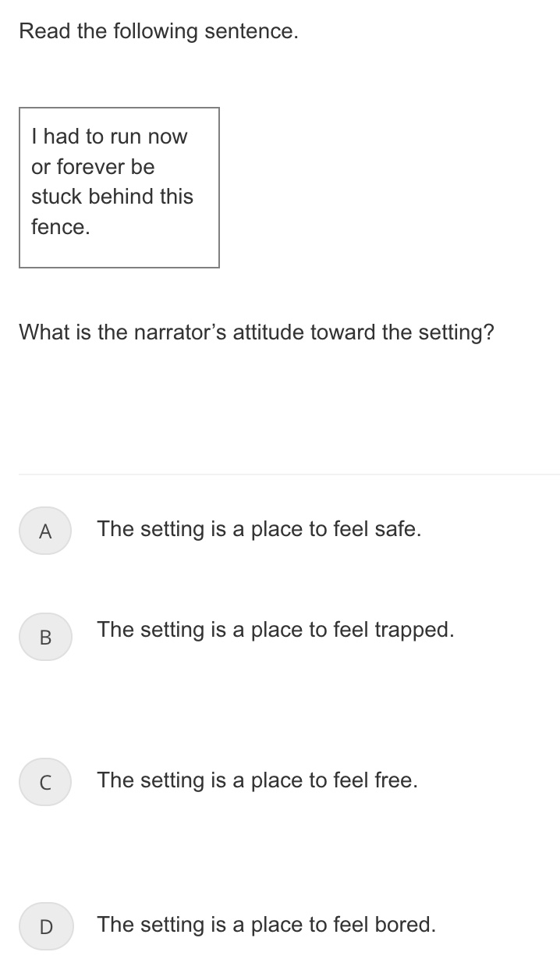Choose "The setting is a place to feel safe."
This screenshot has height=977, width=560.
pos(259,530)
